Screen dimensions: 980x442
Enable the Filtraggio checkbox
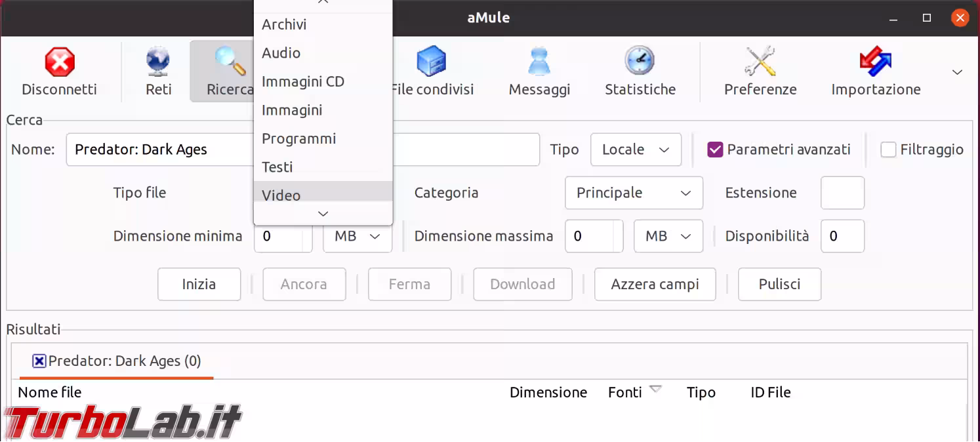point(889,150)
